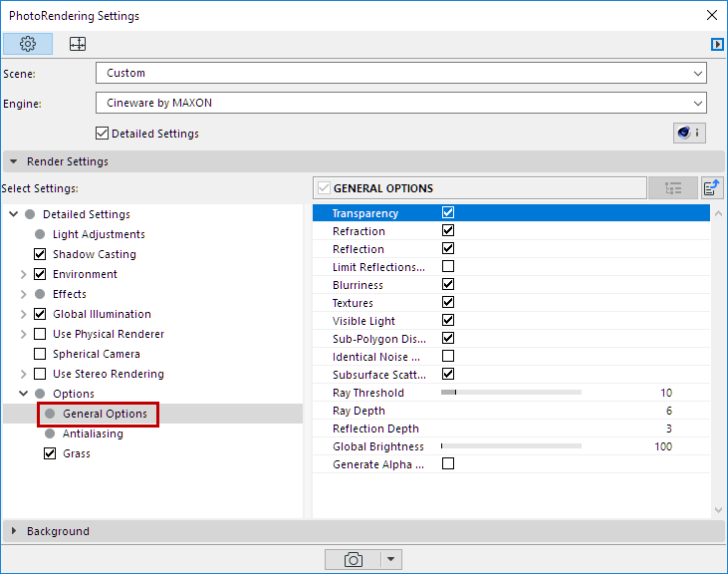Open the Scene dropdown

pos(400,73)
